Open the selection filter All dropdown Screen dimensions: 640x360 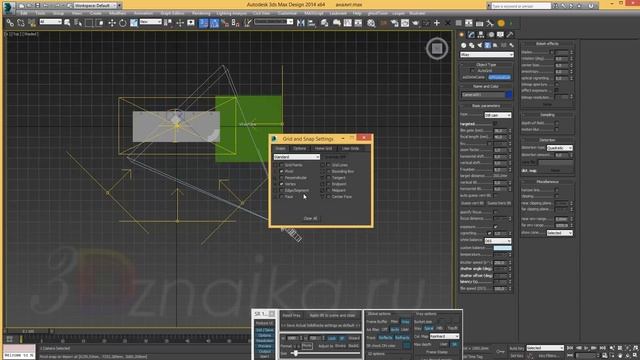[x=50, y=22]
